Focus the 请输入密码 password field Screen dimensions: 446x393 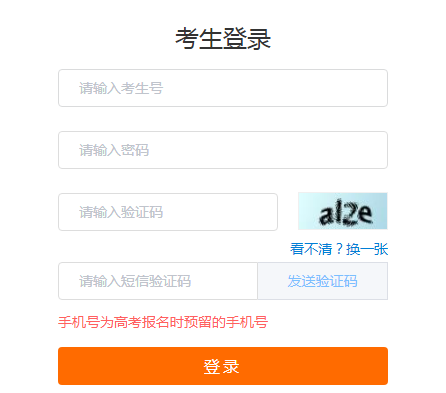point(223,150)
